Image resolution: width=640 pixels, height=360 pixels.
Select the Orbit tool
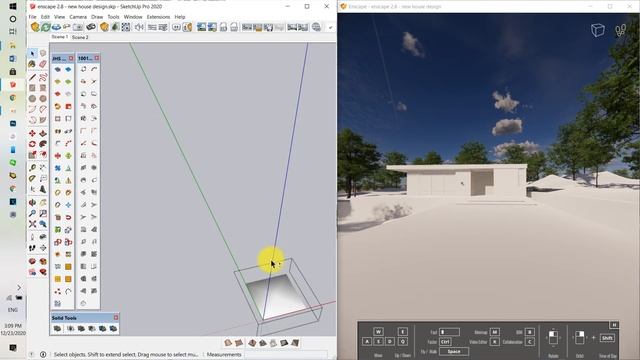coord(32,202)
